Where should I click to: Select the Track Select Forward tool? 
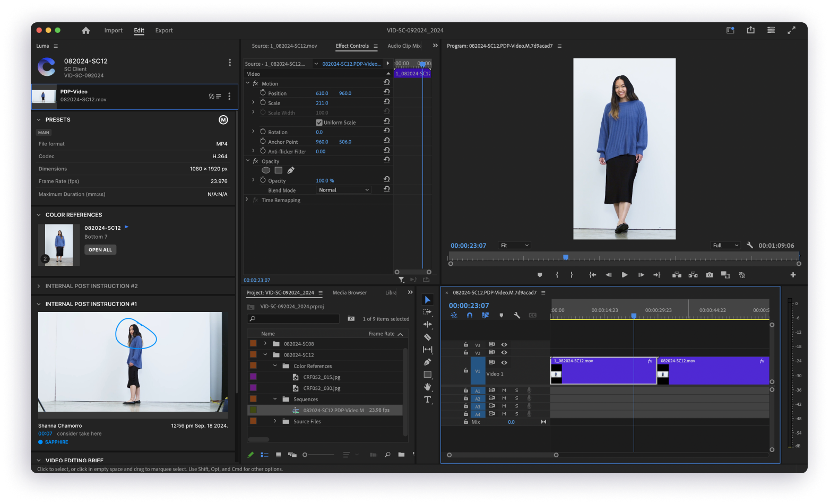tap(427, 312)
